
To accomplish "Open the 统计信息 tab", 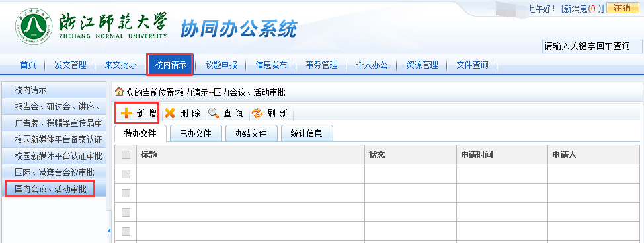I will (306, 133).
